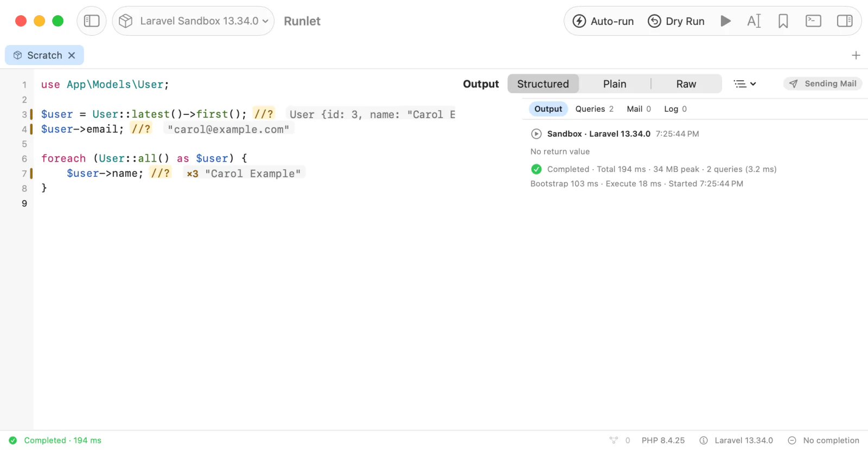Screen dimensions: 868x450
Task: Click the Auto-run lightning bolt icon
Action: click(579, 21)
